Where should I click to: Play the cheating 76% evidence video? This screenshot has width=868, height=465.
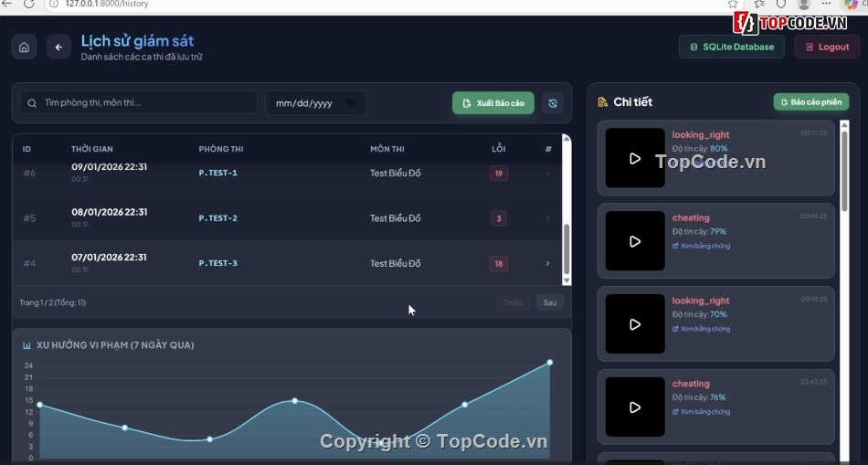pos(635,407)
